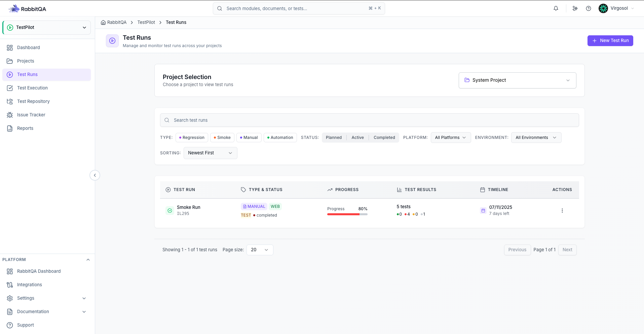This screenshot has width=644, height=334.
Task: Expand the Documentation submenu chevron
Action: coord(84,312)
